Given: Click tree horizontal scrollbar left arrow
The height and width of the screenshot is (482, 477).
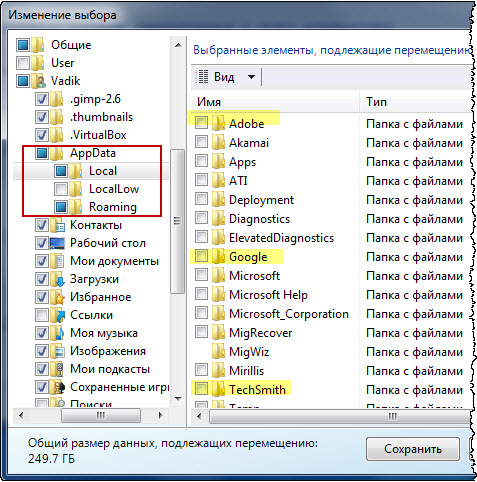Looking at the screenshot, I should click(21, 415).
